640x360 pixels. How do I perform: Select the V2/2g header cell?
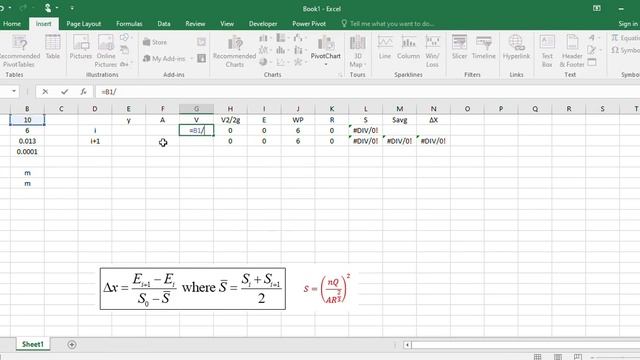[x=230, y=120]
